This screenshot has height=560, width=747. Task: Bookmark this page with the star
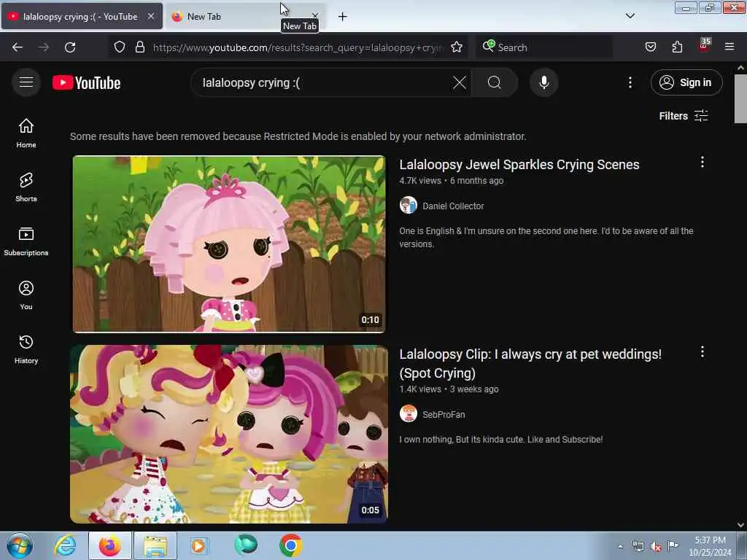click(457, 47)
